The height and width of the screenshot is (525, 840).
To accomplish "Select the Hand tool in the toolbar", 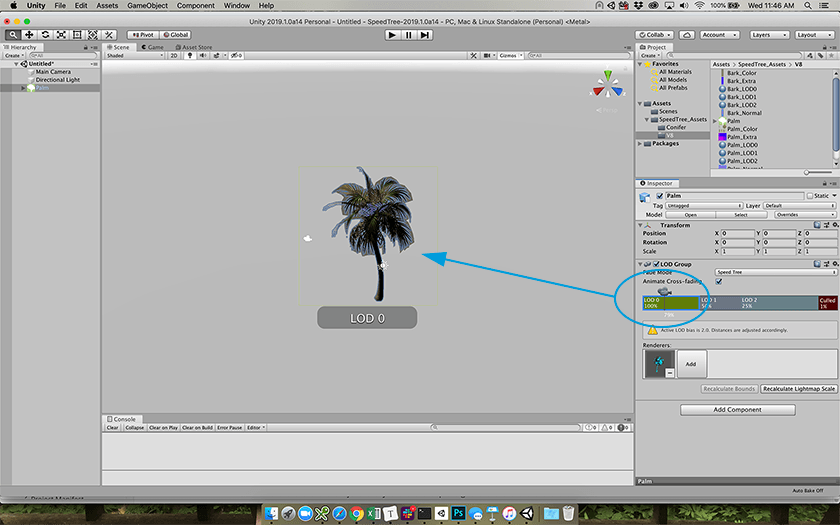I will (13, 35).
